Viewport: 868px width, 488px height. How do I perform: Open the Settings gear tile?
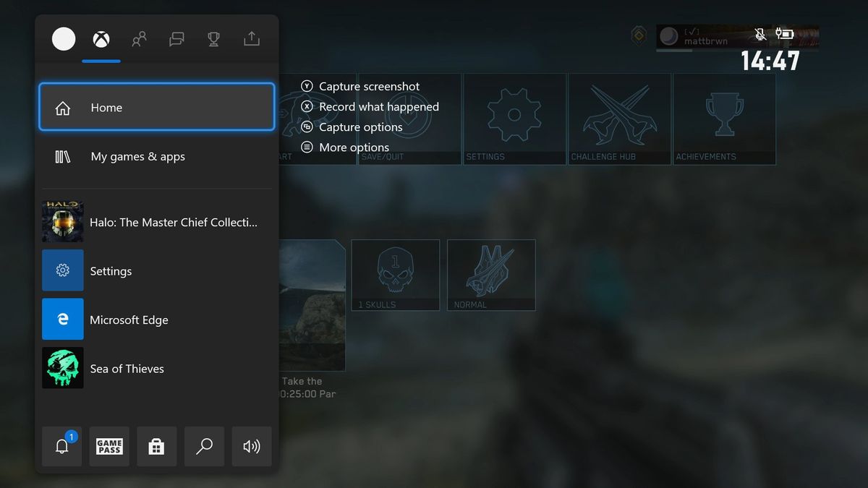coord(514,119)
